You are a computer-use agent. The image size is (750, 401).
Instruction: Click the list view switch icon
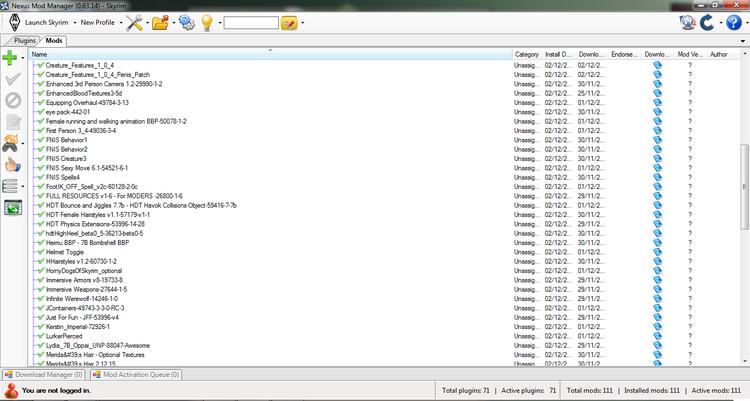click(x=10, y=186)
